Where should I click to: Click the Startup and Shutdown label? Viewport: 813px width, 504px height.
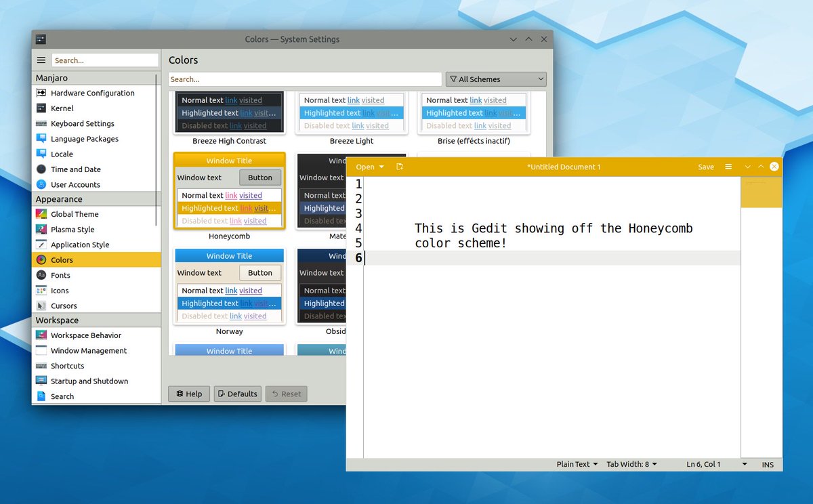[x=89, y=381]
